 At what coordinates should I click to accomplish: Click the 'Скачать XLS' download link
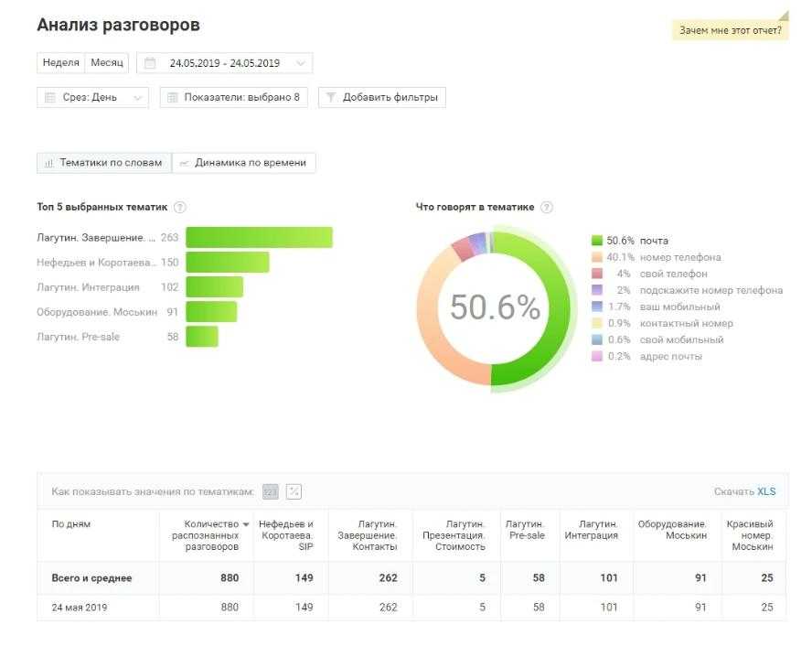click(x=744, y=491)
